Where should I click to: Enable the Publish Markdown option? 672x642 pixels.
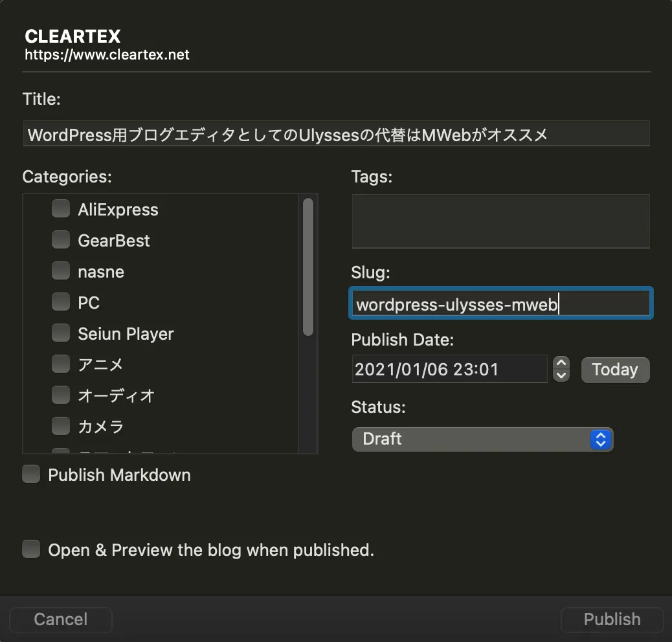point(30,474)
